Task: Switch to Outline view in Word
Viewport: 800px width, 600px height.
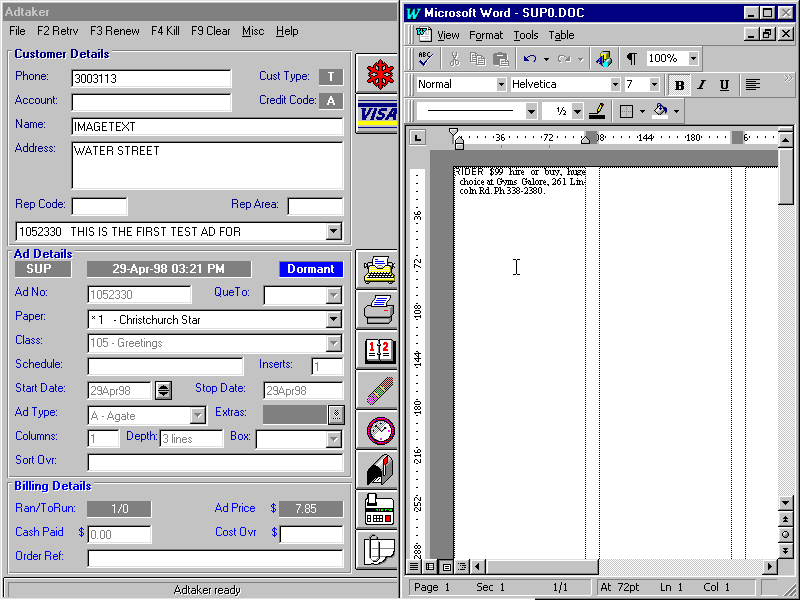Action: [x=462, y=566]
